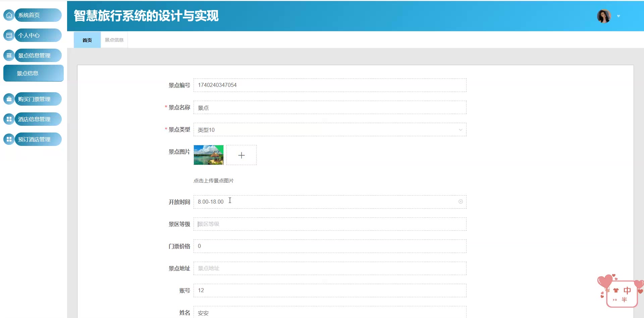Click the grid icon beside 预订酒店管理
Image resolution: width=644 pixels, height=318 pixels.
[x=9, y=139]
